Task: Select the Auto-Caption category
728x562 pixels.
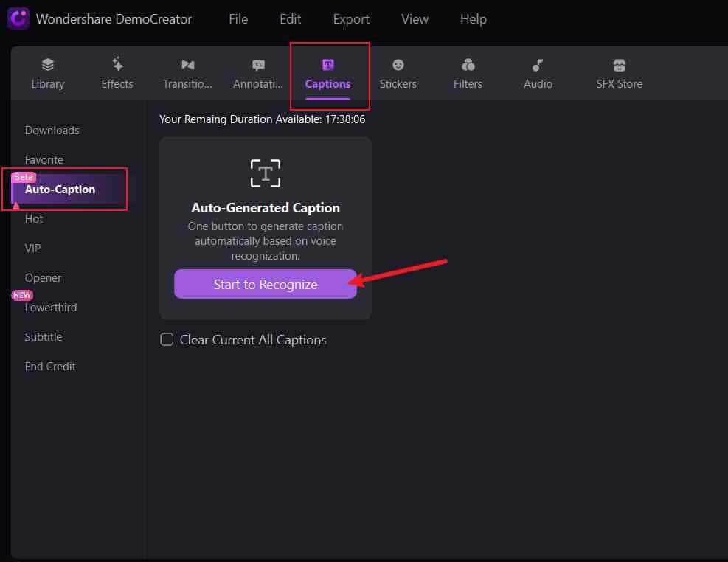Action: point(60,190)
